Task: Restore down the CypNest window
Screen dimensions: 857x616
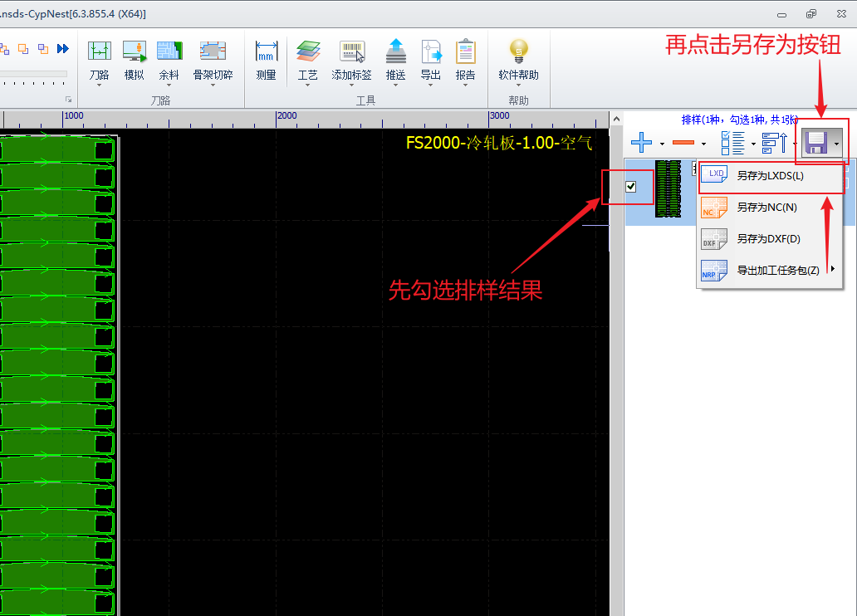Action: click(x=811, y=14)
